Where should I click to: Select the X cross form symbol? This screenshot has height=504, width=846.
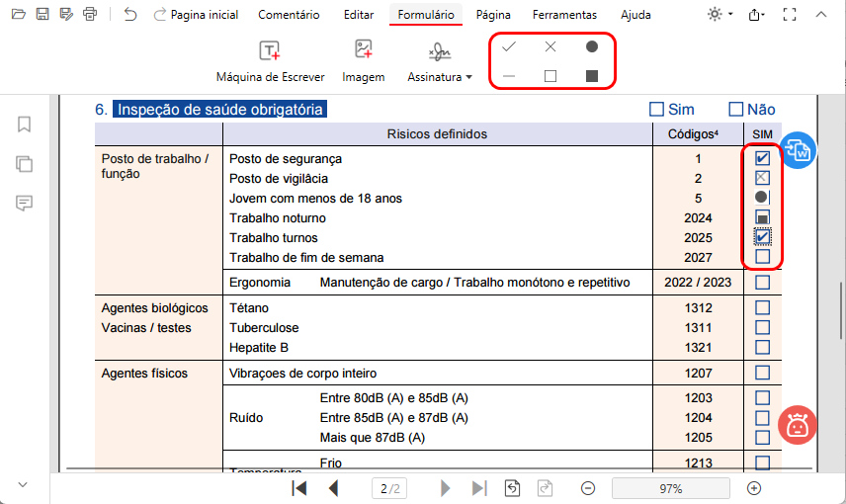click(550, 47)
